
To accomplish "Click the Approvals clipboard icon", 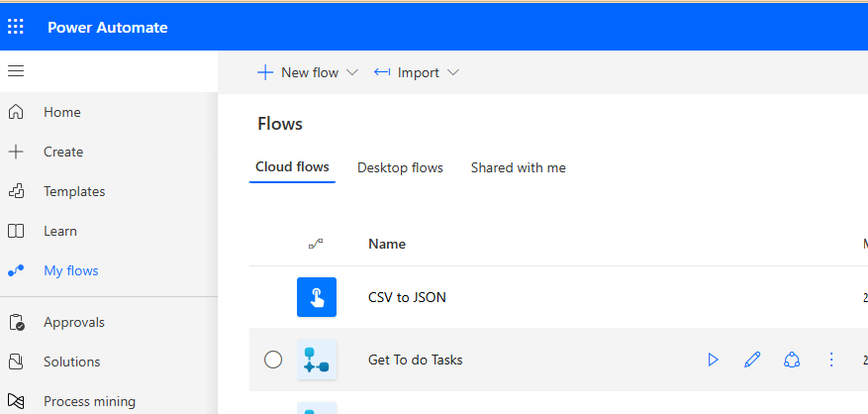I will [x=17, y=322].
